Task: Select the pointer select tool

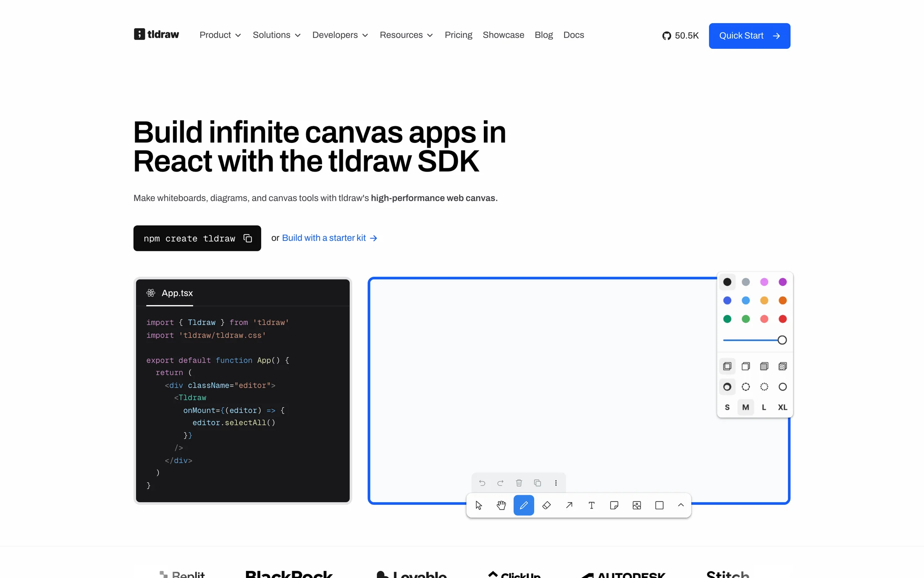Action: tap(478, 505)
